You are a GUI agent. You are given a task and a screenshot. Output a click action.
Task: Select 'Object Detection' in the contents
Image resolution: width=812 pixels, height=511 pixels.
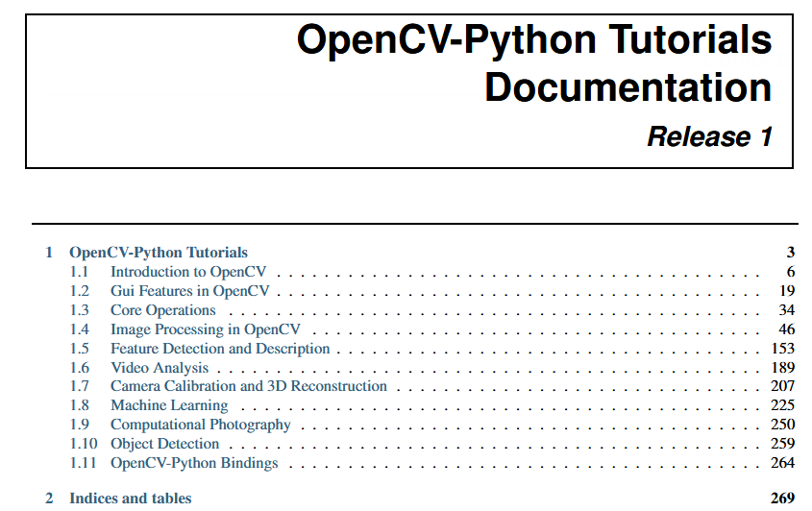coord(164,444)
